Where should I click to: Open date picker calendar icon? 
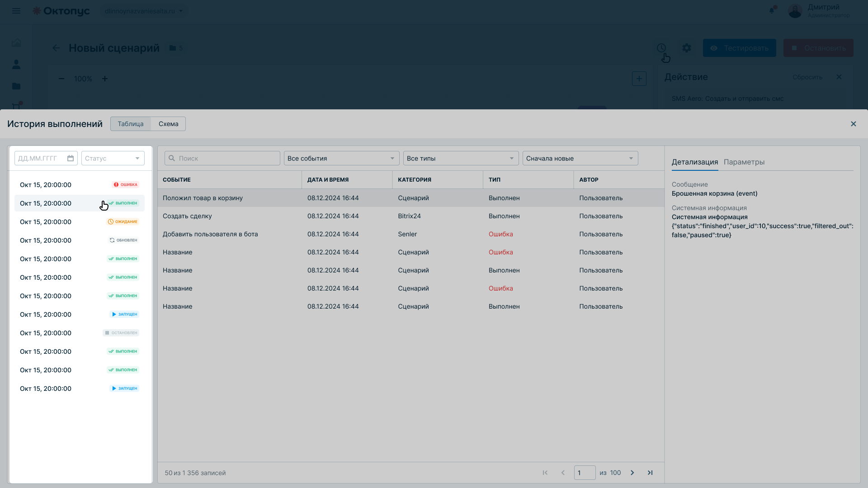(x=71, y=158)
